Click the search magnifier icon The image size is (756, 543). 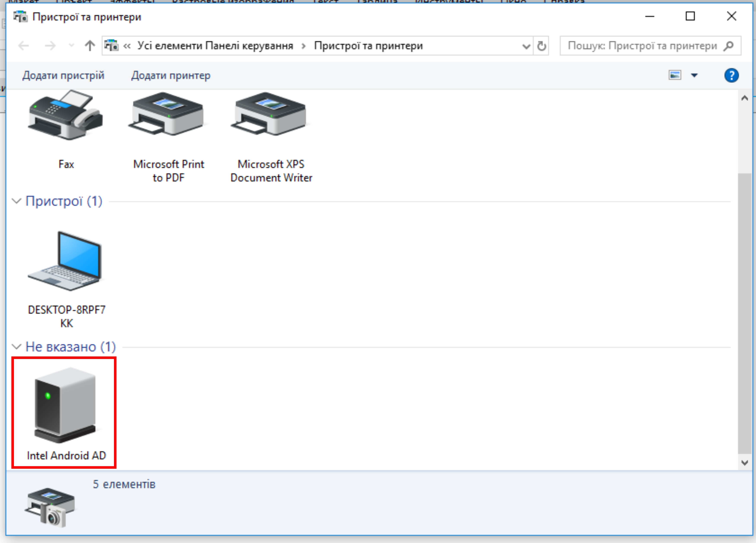[x=729, y=46]
